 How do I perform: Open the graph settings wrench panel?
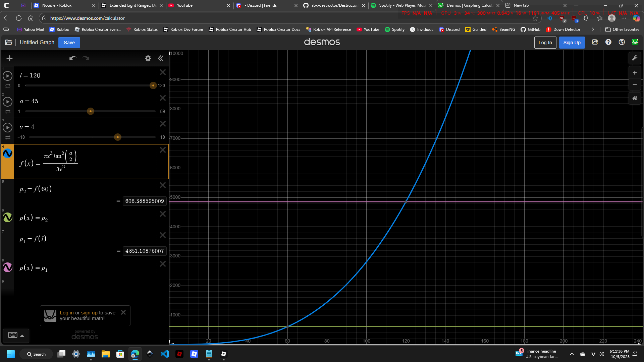(635, 58)
